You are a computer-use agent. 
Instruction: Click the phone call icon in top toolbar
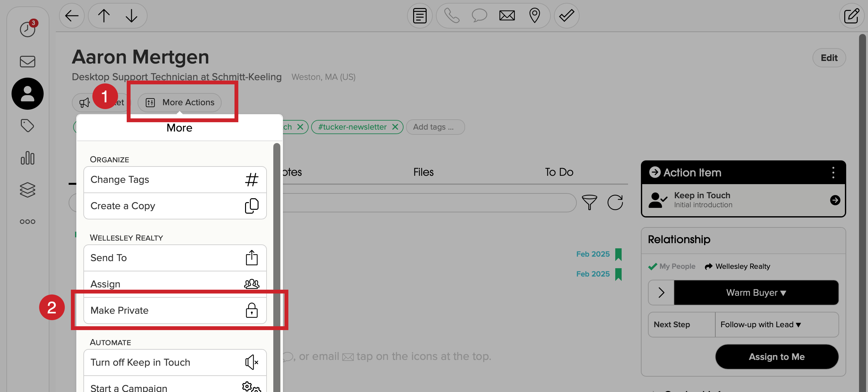coord(452,15)
